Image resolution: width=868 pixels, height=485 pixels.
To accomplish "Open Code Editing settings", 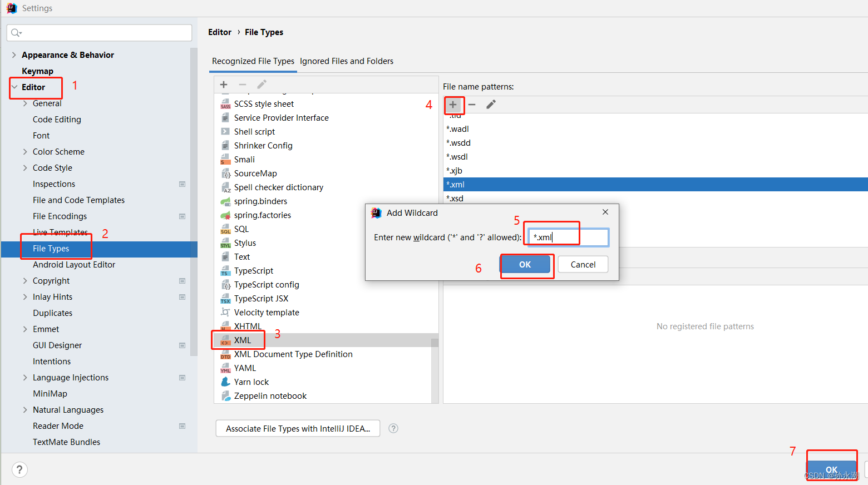I will (x=57, y=120).
